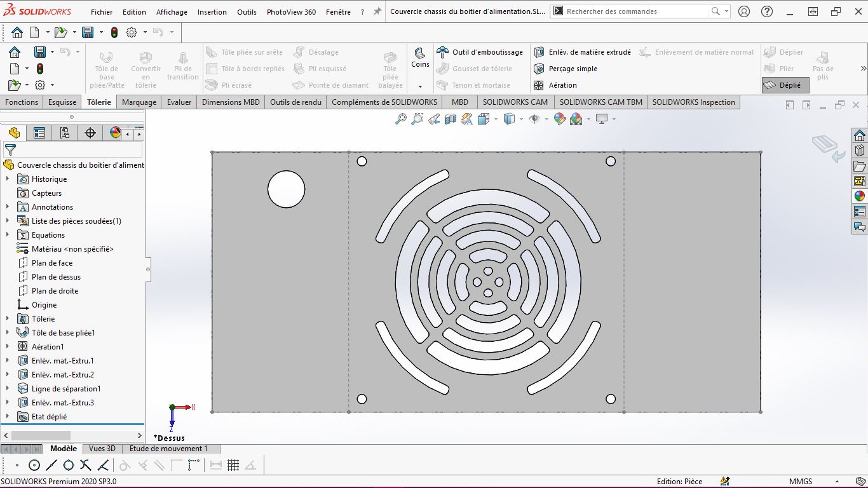Toggle the Section view icon

point(451,119)
